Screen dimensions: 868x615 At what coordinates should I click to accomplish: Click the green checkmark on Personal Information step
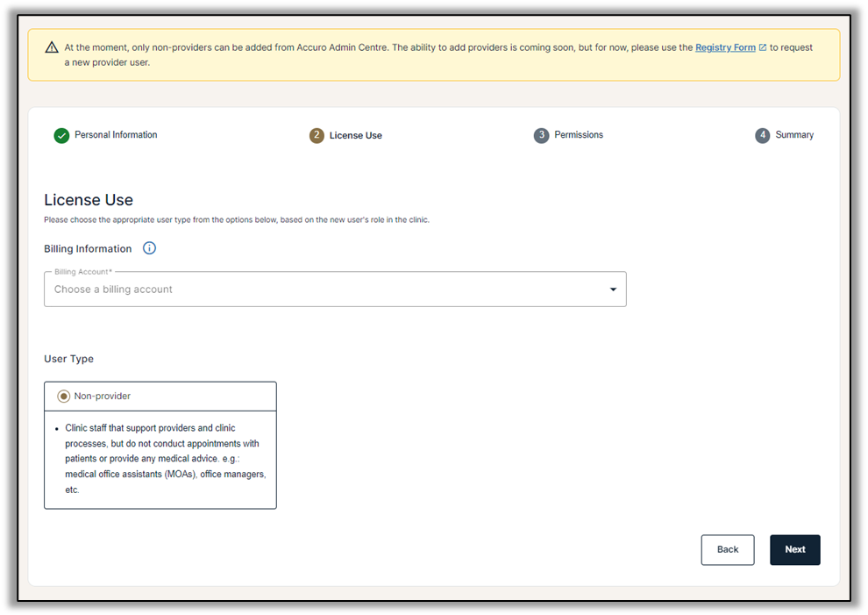pos(61,135)
